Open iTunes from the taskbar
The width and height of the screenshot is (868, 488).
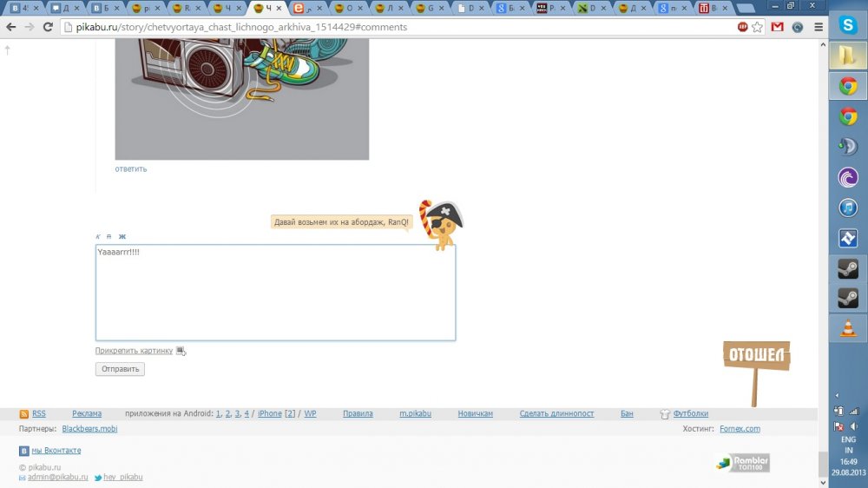(848, 208)
